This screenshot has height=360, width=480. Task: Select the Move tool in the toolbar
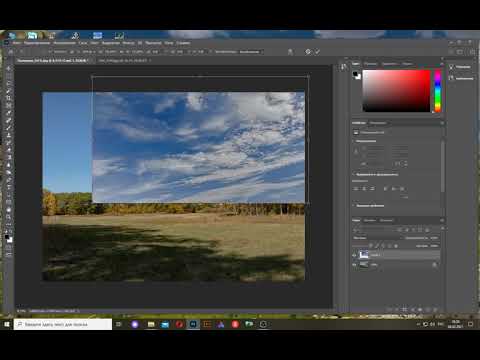pos(9,68)
